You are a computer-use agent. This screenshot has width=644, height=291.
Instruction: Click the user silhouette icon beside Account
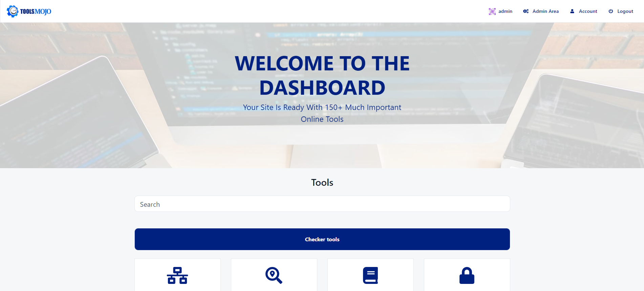[572, 11]
